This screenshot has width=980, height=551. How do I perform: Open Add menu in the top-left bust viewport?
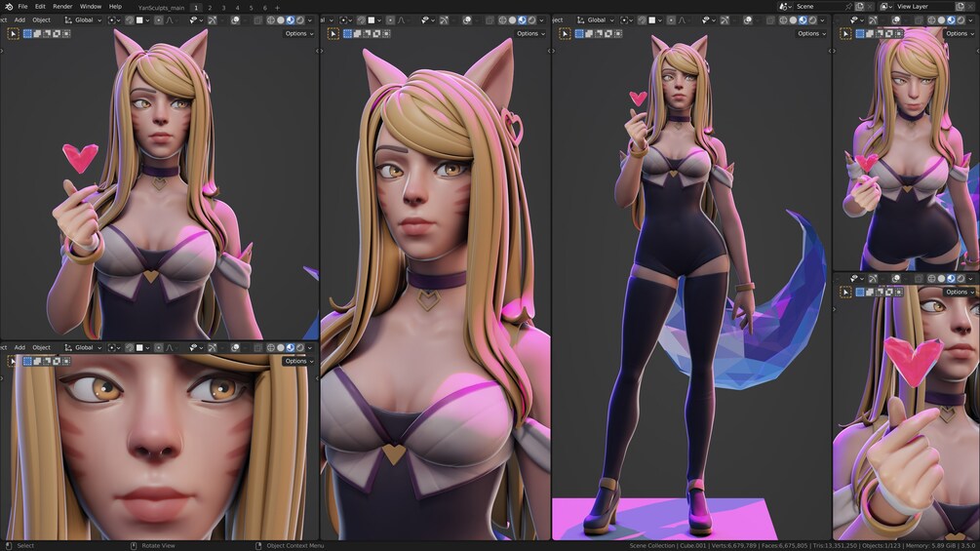(x=20, y=20)
